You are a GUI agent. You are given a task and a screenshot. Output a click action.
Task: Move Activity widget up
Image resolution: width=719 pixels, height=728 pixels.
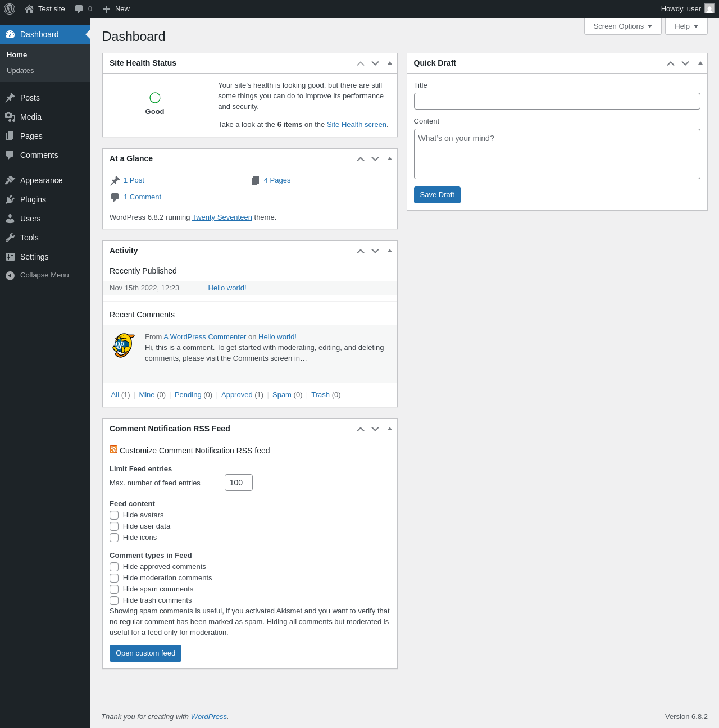coord(361,251)
